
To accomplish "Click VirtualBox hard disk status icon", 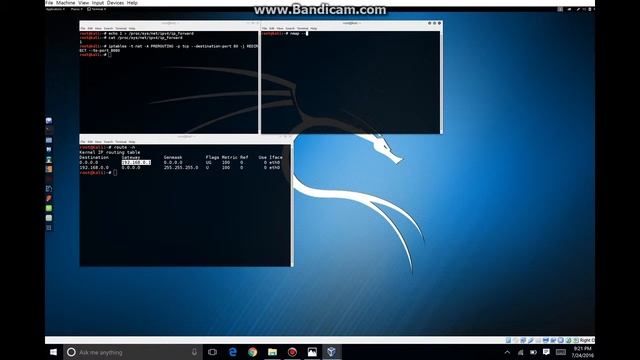I will (x=508, y=340).
